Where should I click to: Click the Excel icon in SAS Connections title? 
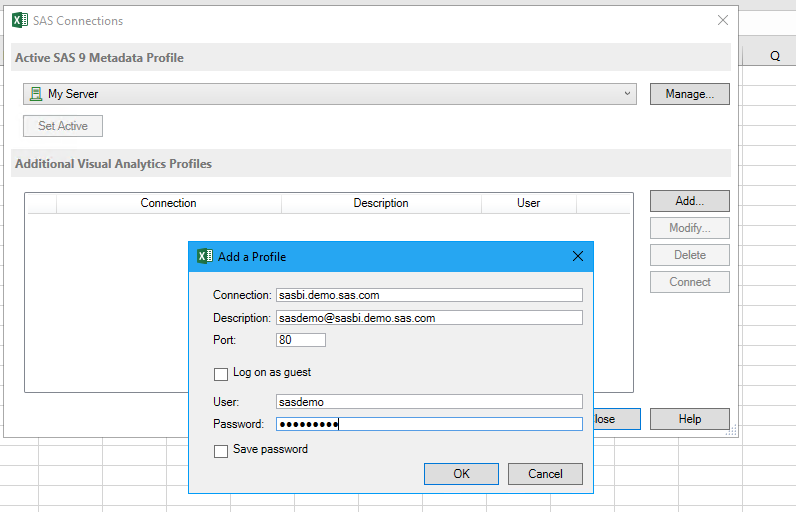click(20, 20)
